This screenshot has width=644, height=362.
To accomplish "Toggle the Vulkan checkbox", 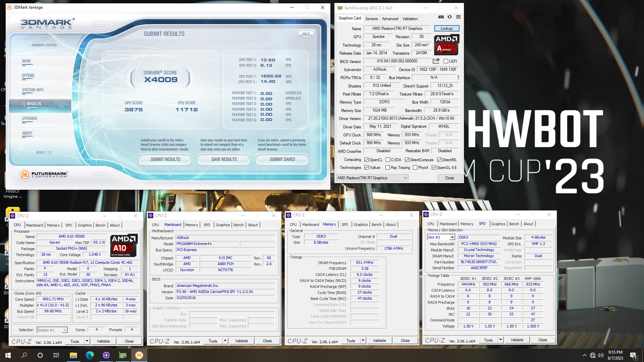I will (366, 168).
